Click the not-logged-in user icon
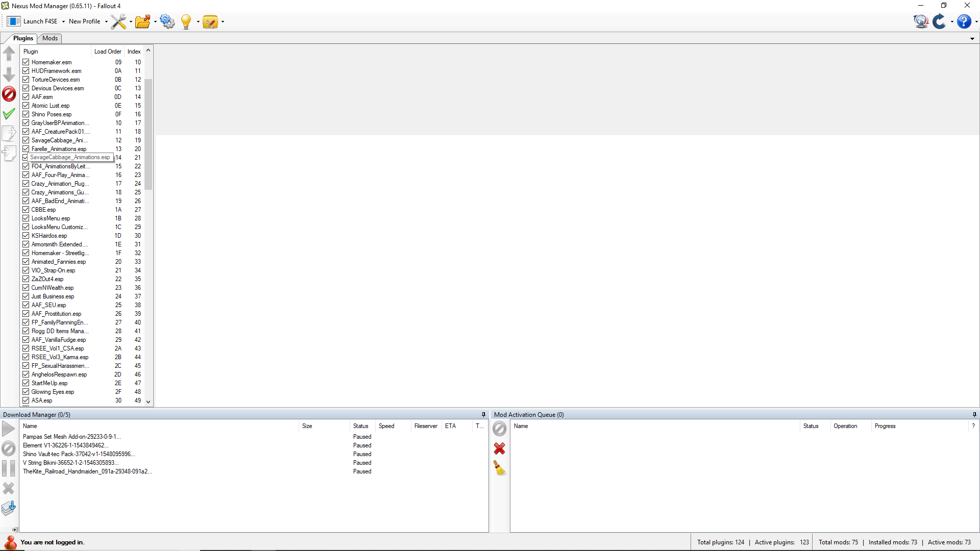The width and height of the screenshot is (980, 551). point(10,542)
